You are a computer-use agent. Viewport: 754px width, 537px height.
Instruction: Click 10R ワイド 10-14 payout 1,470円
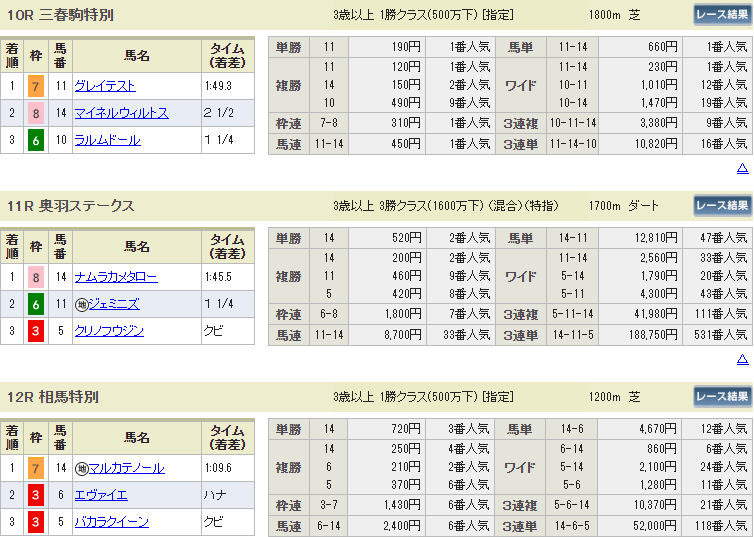658,103
